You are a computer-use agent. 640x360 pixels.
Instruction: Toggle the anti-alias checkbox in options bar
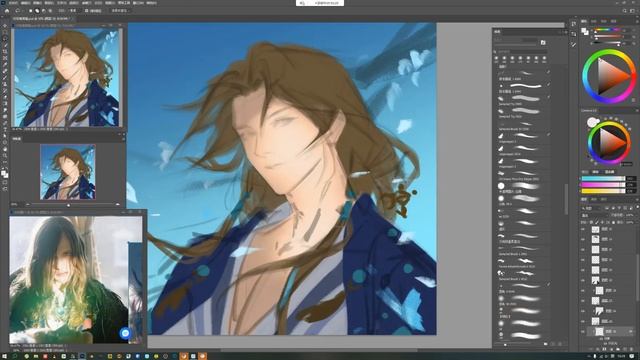(x=86, y=11)
